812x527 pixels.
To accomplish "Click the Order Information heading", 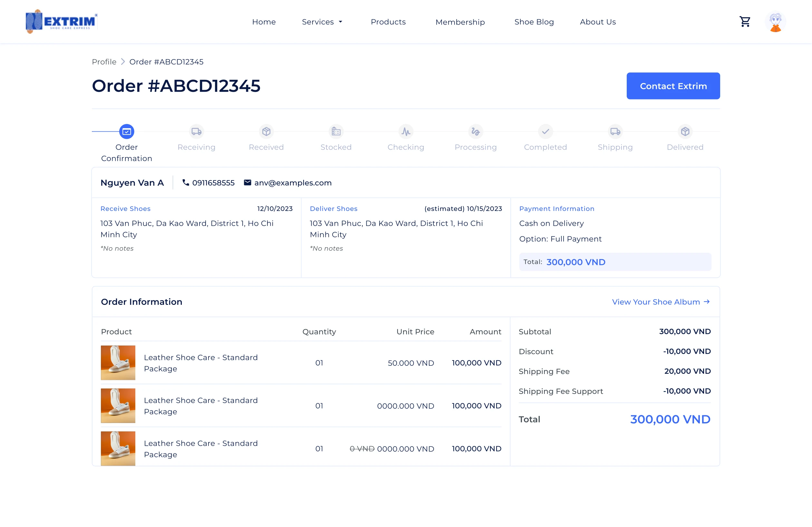I will 141,302.
